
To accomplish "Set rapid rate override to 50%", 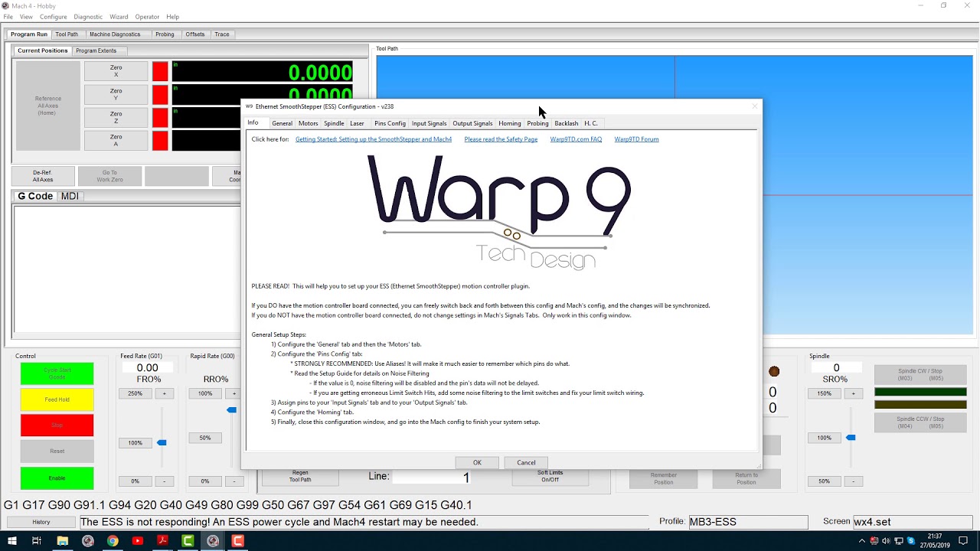I will pos(205,438).
